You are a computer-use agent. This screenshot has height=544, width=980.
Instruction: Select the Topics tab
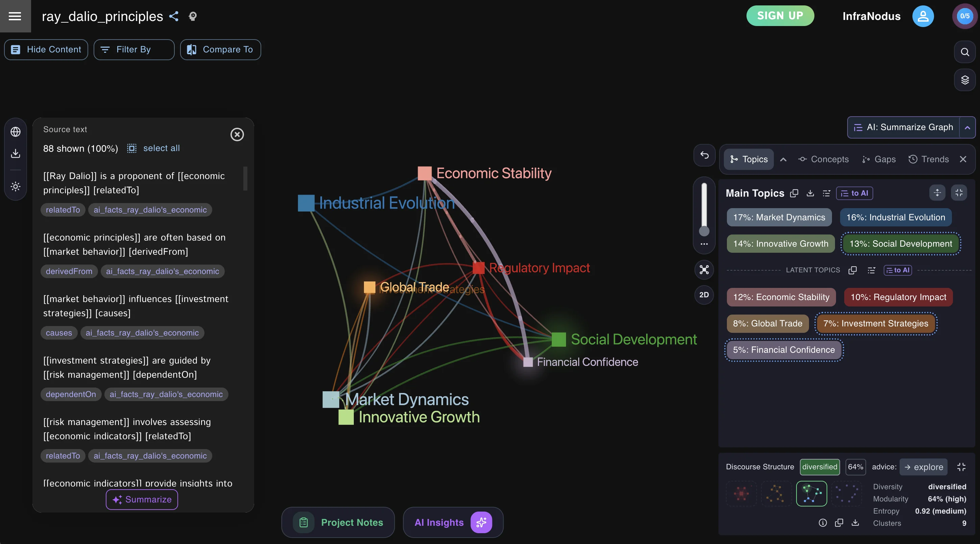tap(749, 159)
